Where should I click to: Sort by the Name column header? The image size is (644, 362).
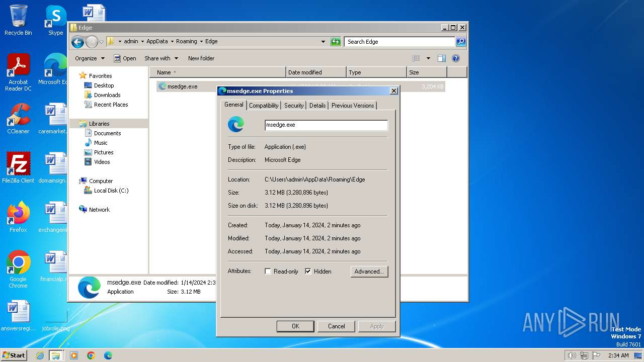(218, 72)
